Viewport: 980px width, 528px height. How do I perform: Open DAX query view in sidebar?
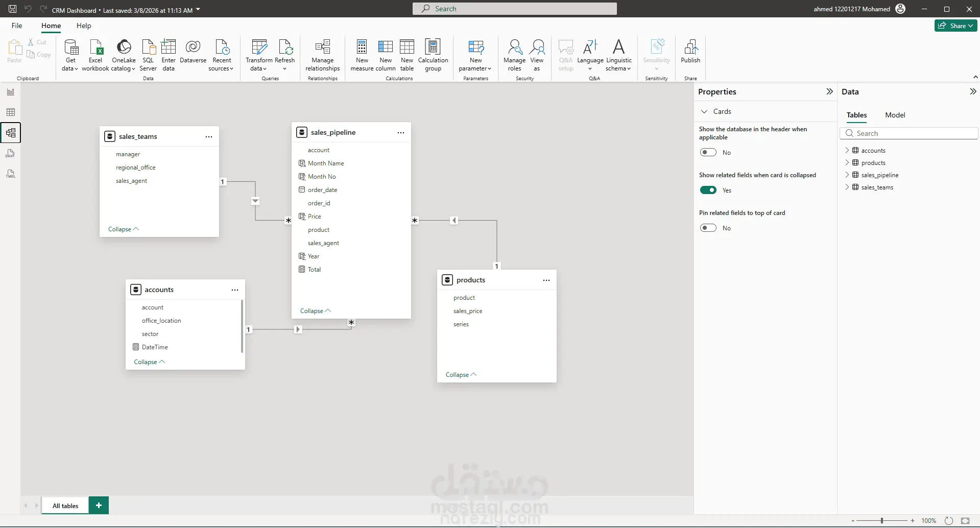[11, 153]
